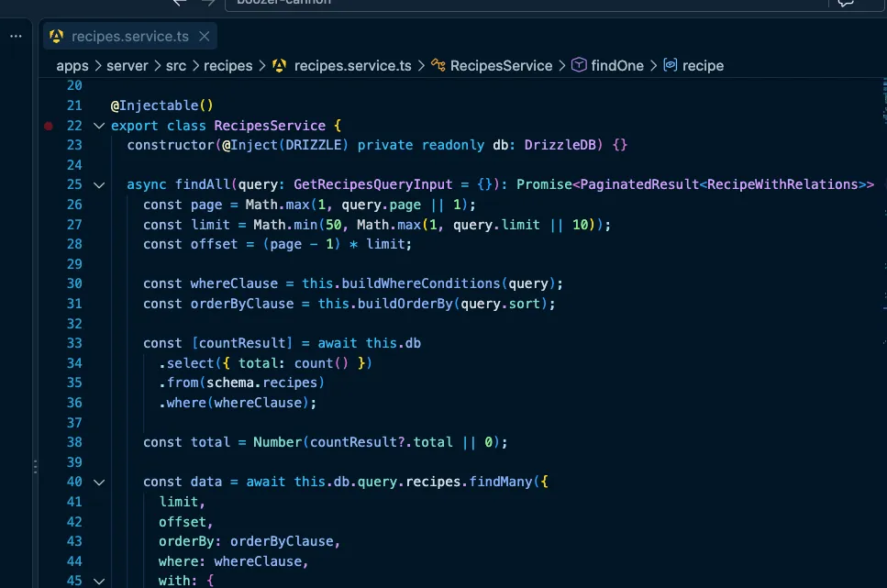Screen dimensions: 887x588
Task: Click the 'recipe' variable breadcrumb
Action: click(703, 66)
